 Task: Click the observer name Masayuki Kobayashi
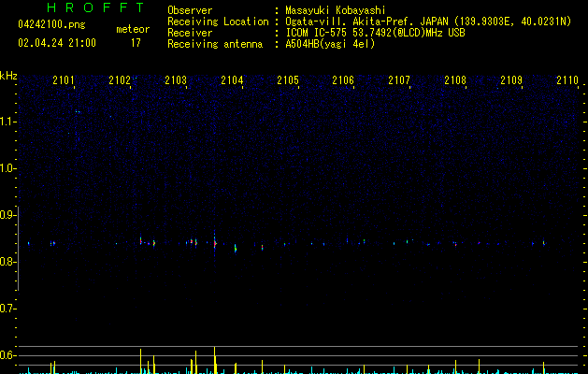[336, 10]
